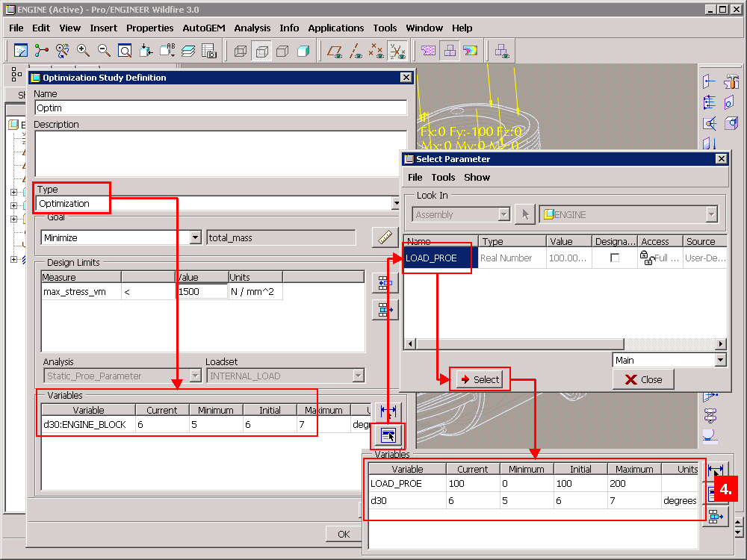Toggle the simulation entities visibility icon
The image size is (747, 560).
tap(502, 51)
